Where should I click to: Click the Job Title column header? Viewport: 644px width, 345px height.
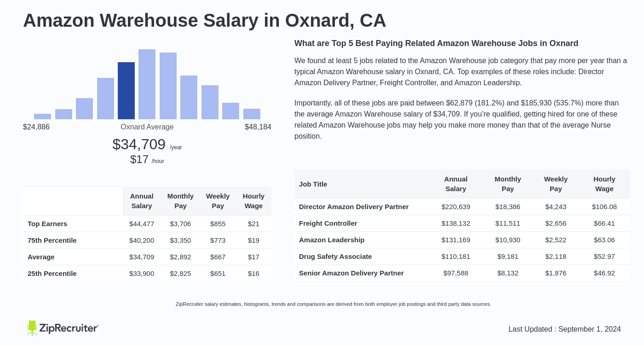(x=313, y=184)
